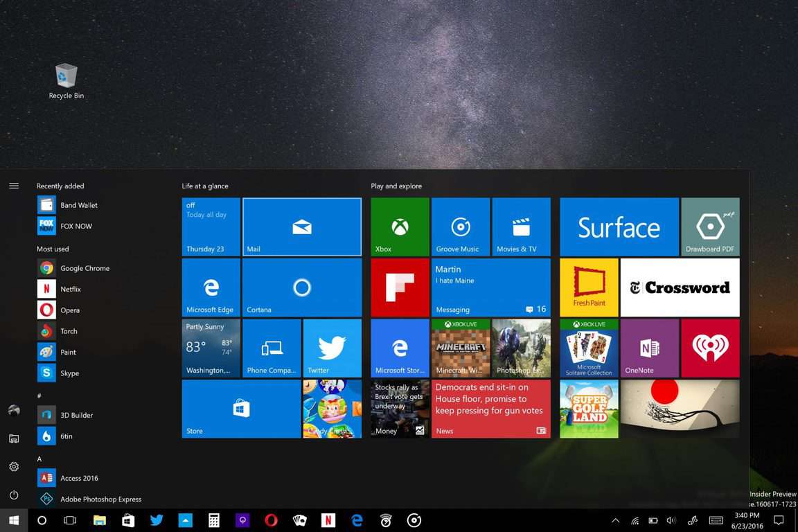This screenshot has height=532, width=798.
Task: Open Netflix from the taskbar
Action: click(x=328, y=520)
